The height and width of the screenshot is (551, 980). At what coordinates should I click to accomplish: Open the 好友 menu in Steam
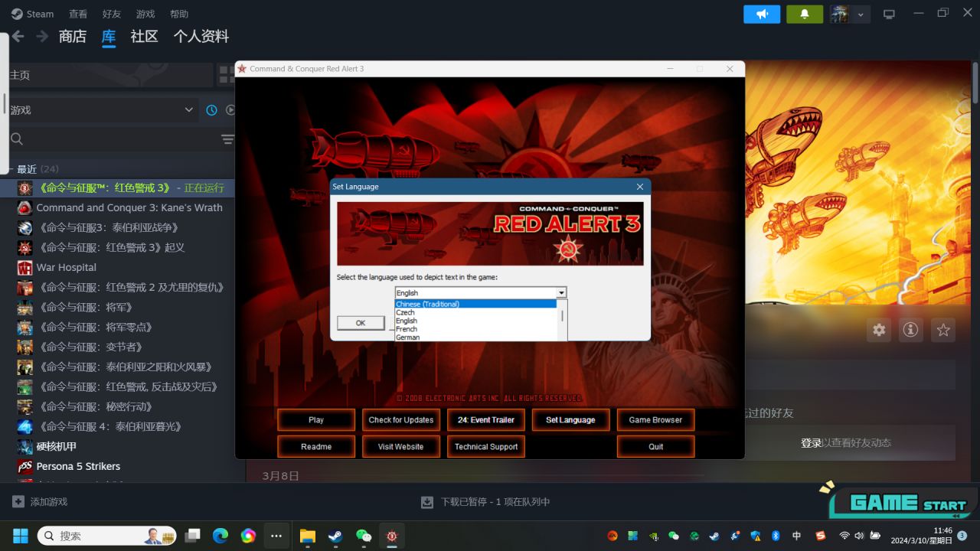pos(112,14)
